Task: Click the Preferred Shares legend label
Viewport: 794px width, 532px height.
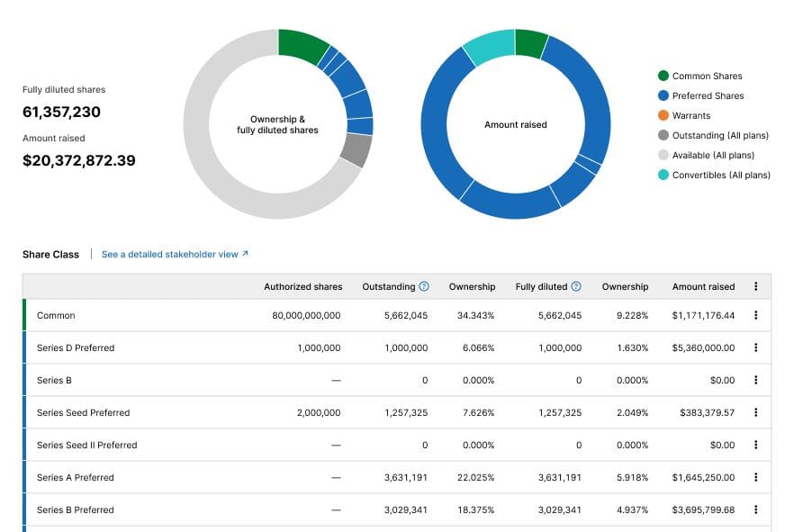Action: pos(711,95)
